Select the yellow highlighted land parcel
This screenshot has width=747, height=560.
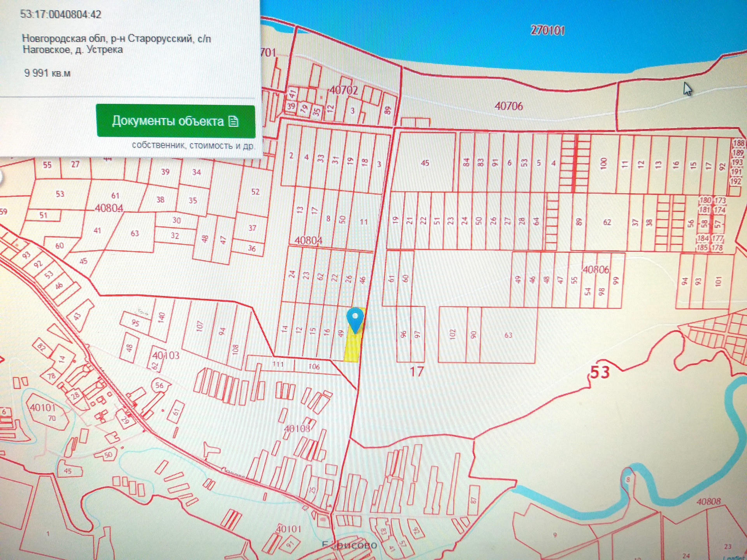[x=351, y=350]
